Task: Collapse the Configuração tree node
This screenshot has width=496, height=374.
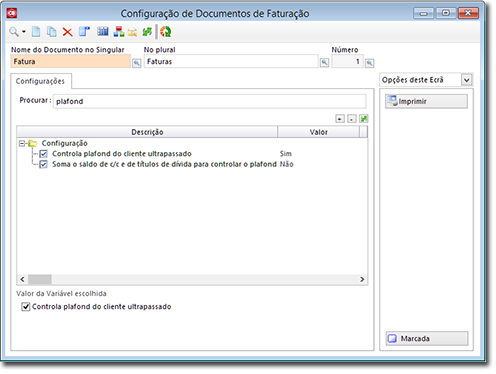Action: (22, 143)
